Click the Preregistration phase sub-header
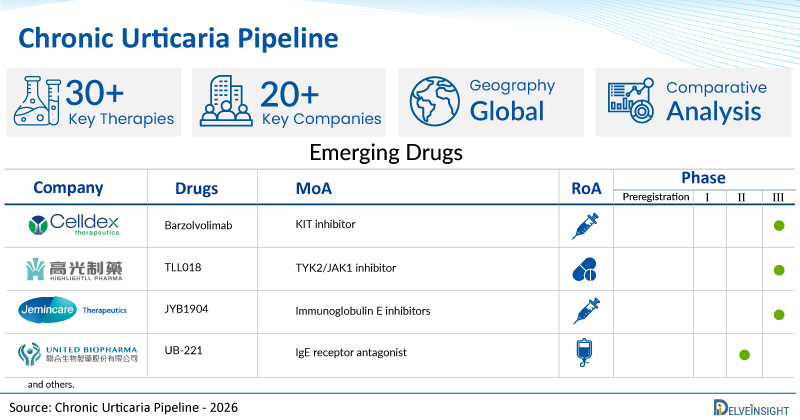800x420 pixels. click(656, 197)
